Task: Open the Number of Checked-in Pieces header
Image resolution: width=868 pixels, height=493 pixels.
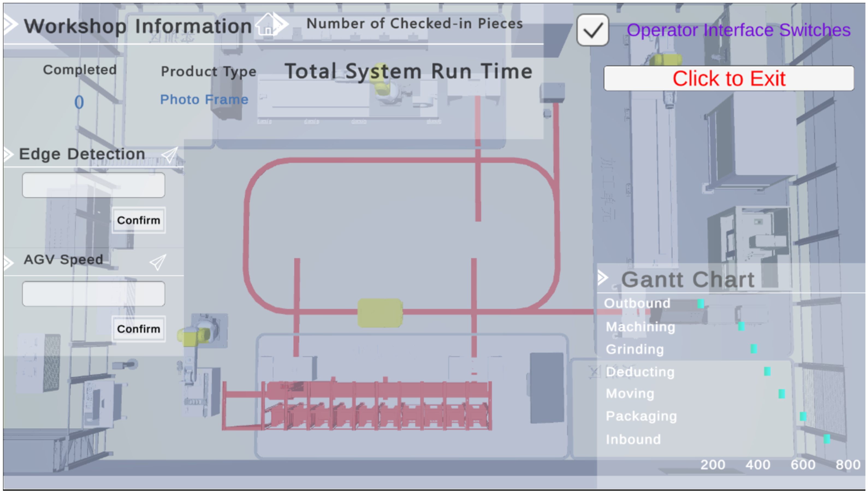Action: (x=414, y=24)
